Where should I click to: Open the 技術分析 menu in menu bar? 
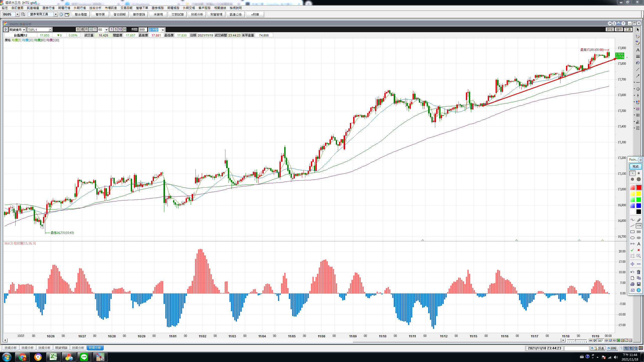click(95, 8)
